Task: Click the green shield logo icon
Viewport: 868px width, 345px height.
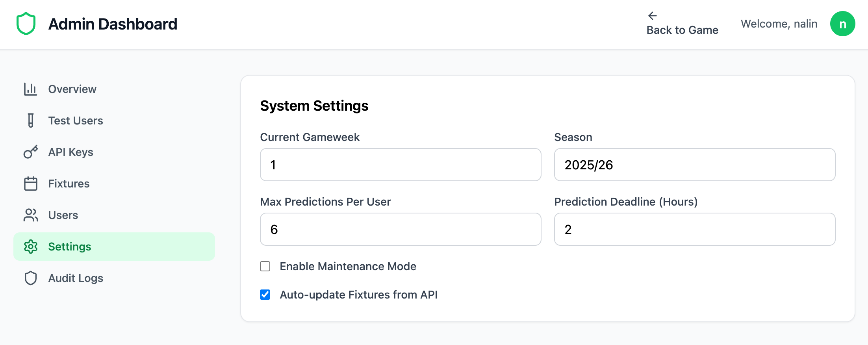Action: click(26, 24)
